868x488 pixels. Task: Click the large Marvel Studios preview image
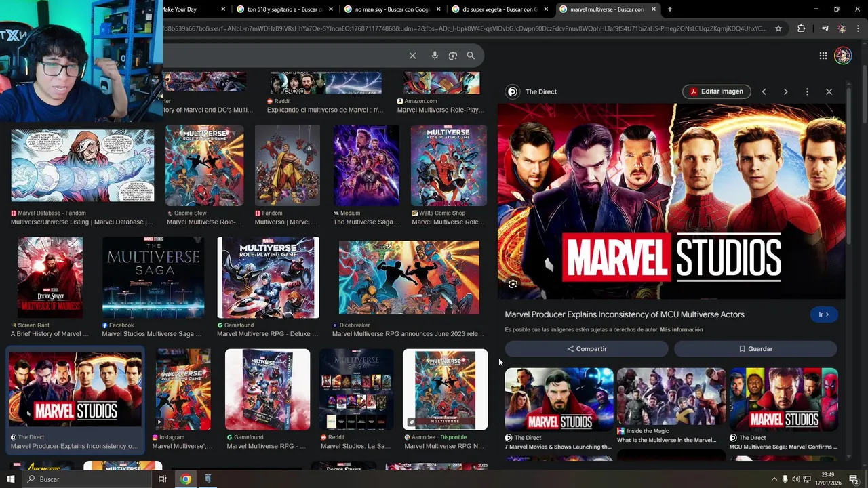point(671,201)
